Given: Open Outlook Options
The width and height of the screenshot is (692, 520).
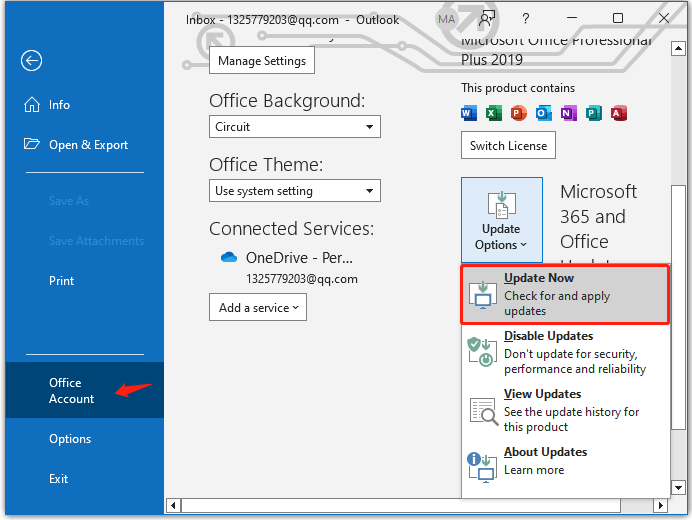Looking at the screenshot, I should (x=84, y=439).
